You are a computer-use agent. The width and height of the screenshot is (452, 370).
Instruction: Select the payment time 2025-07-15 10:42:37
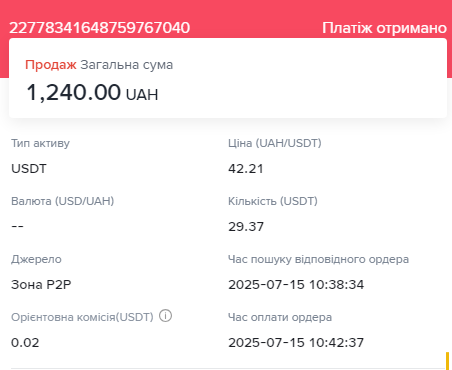296,343
